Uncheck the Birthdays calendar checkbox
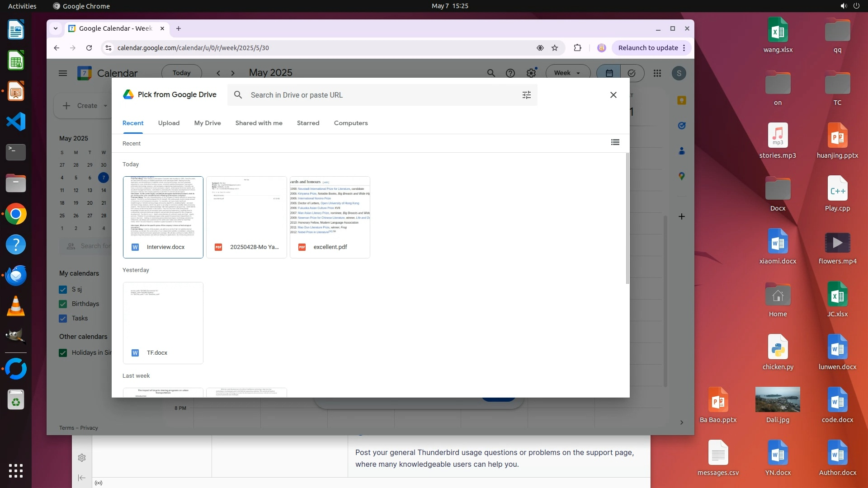This screenshot has width=868, height=488. coord(63,304)
